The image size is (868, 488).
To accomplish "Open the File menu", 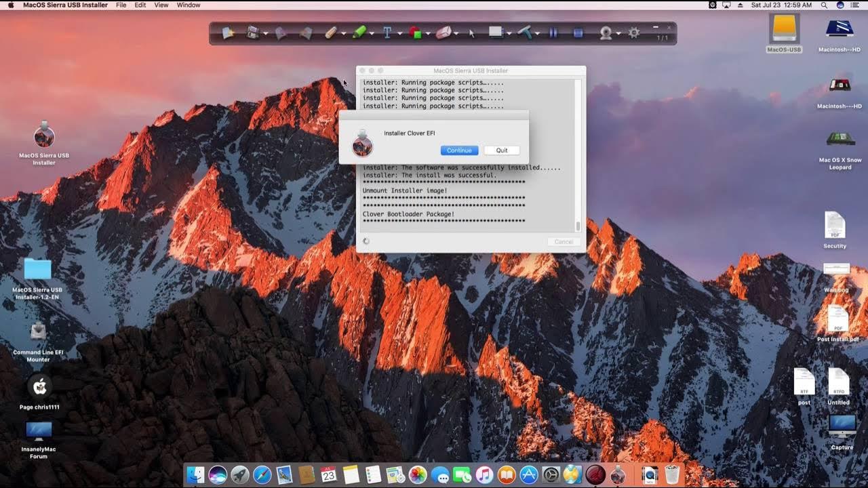I will coord(121,5).
